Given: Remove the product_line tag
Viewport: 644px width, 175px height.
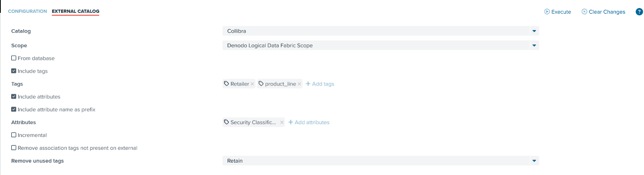Looking at the screenshot, I should tap(299, 84).
